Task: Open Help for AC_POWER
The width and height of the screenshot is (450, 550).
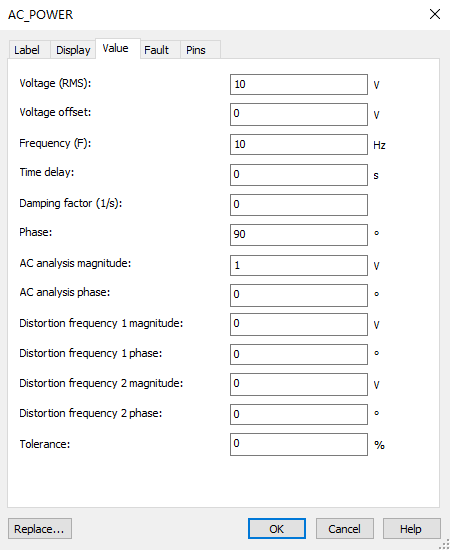Action: click(x=411, y=529)
